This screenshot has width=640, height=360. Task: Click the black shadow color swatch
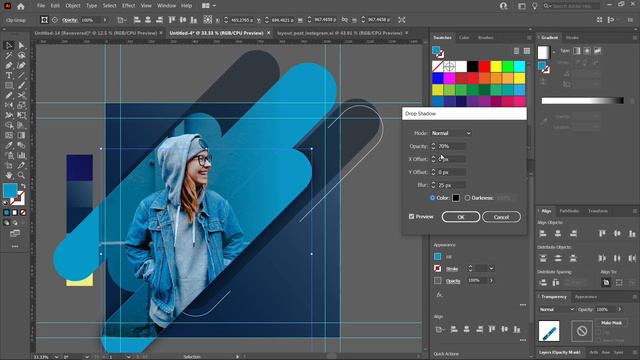click(456, 198)
